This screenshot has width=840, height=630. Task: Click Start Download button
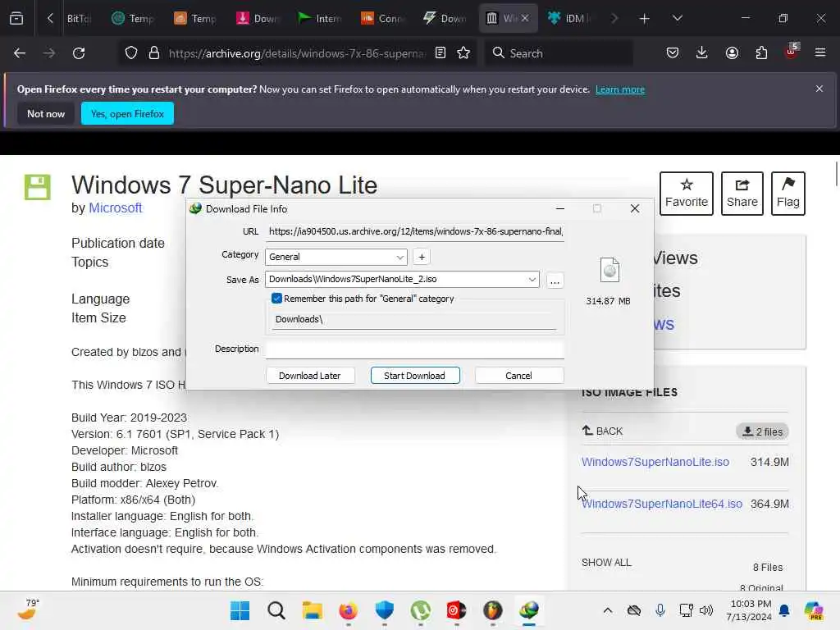(414, 376)
